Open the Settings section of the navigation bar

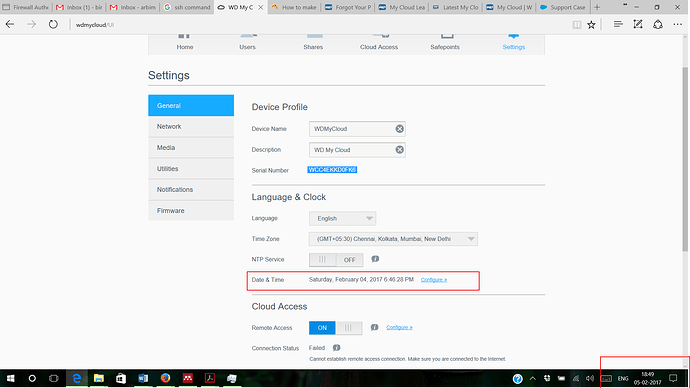[x=514, y=43]
